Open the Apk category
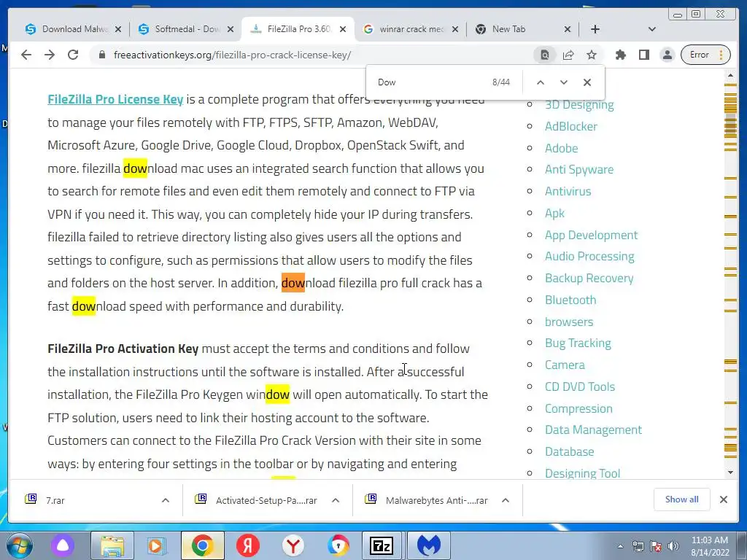 pos(554,213)
